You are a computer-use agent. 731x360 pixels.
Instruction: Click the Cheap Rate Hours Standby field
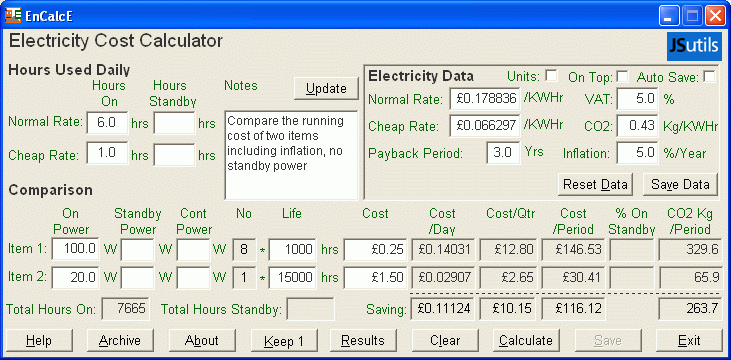point(174,154)
